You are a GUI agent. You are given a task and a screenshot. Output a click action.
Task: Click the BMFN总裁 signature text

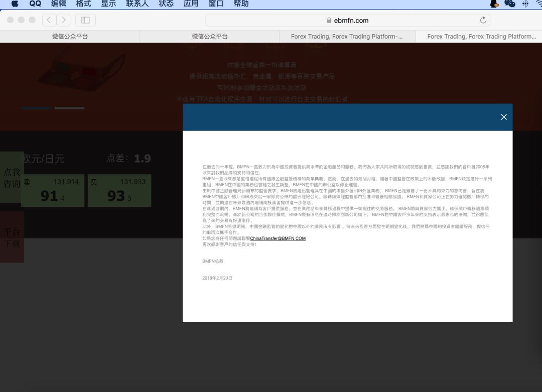point(213,261)
